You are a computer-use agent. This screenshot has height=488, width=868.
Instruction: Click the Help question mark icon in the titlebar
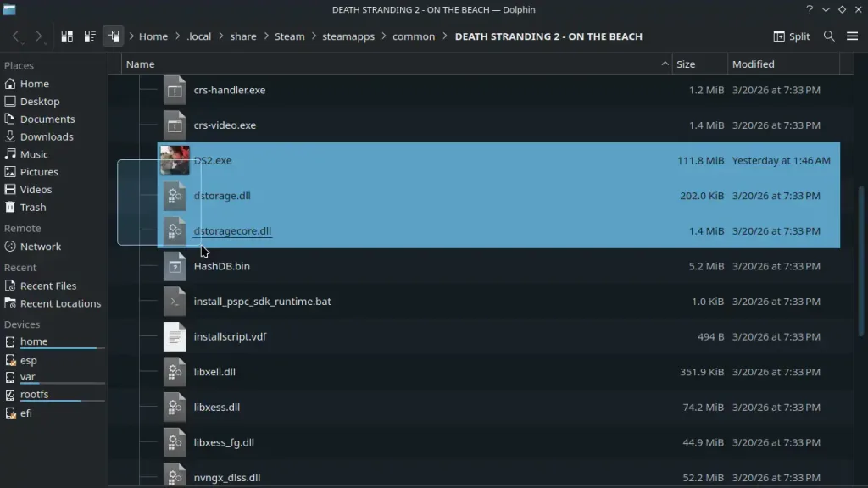tap(809, 9)
